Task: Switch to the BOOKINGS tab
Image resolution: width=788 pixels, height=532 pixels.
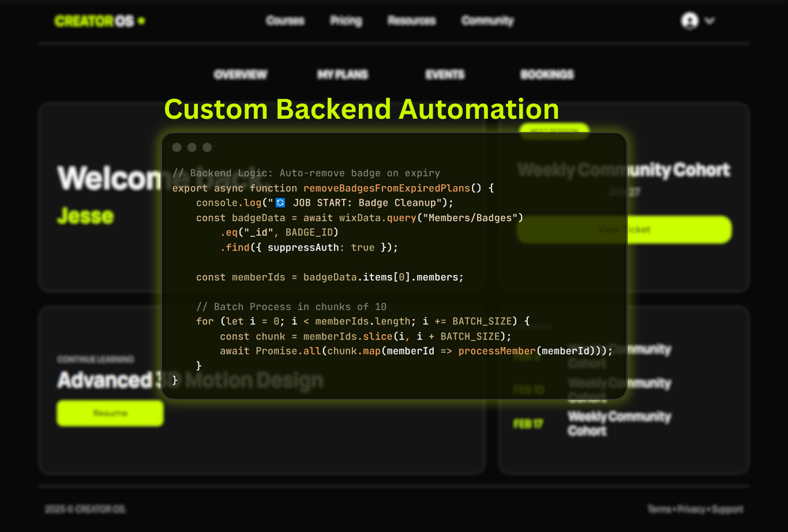Action: 547,74
